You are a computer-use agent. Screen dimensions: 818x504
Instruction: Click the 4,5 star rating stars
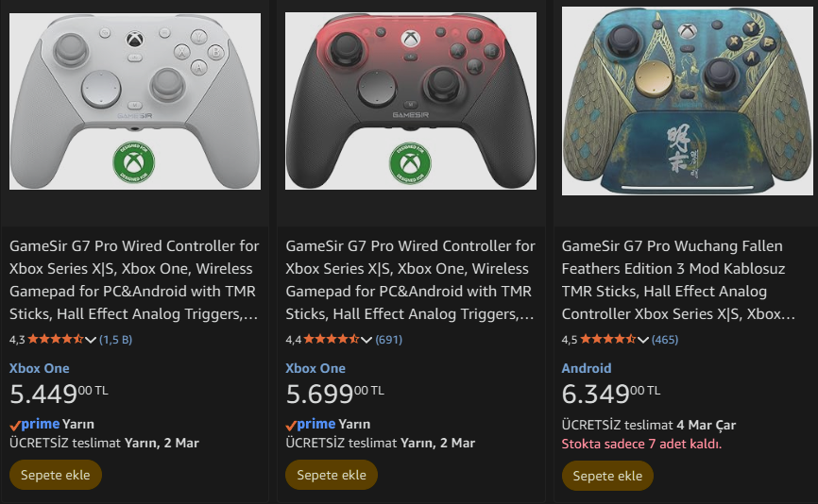(x=607, y=339)
